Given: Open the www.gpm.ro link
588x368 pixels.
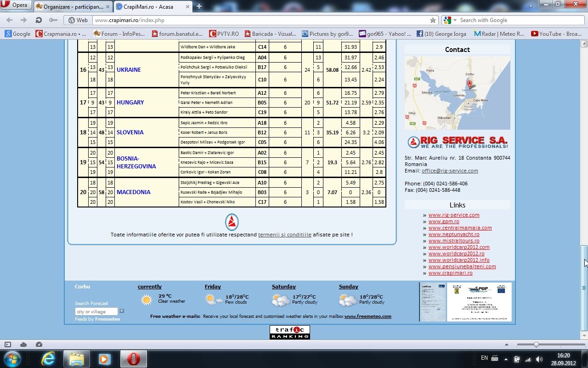Looking at the screenshot, I should point(443,221).
